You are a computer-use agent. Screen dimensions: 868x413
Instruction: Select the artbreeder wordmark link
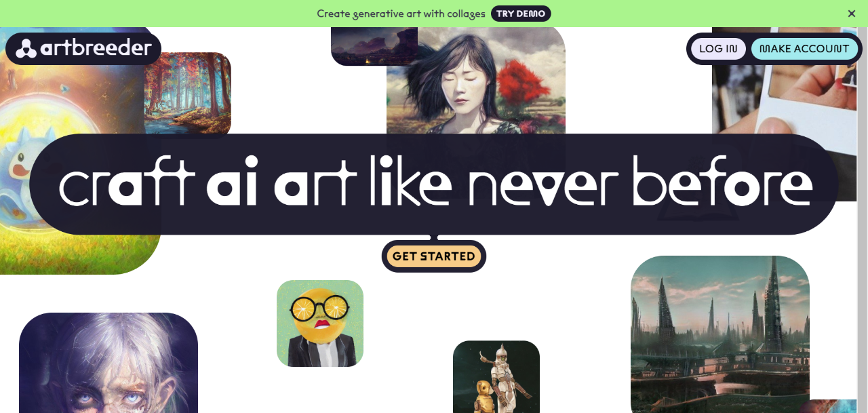coord(96,48)
